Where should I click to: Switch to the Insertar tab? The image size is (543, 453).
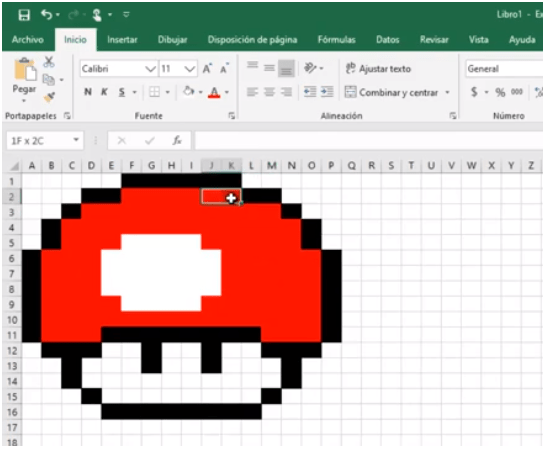[x=122, y=39]
